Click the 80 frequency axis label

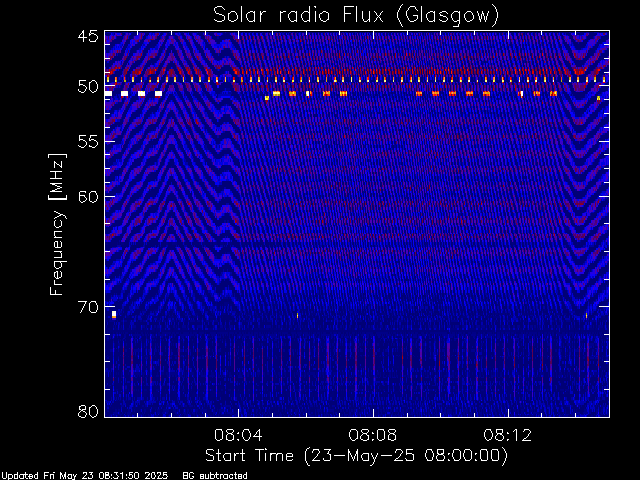(88, 411)
